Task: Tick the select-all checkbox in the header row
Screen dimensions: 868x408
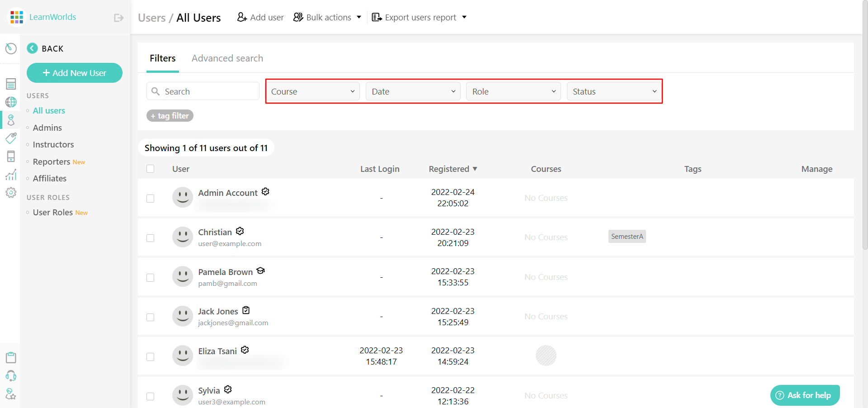Action: pyautogui.click(x=151, y=169)
